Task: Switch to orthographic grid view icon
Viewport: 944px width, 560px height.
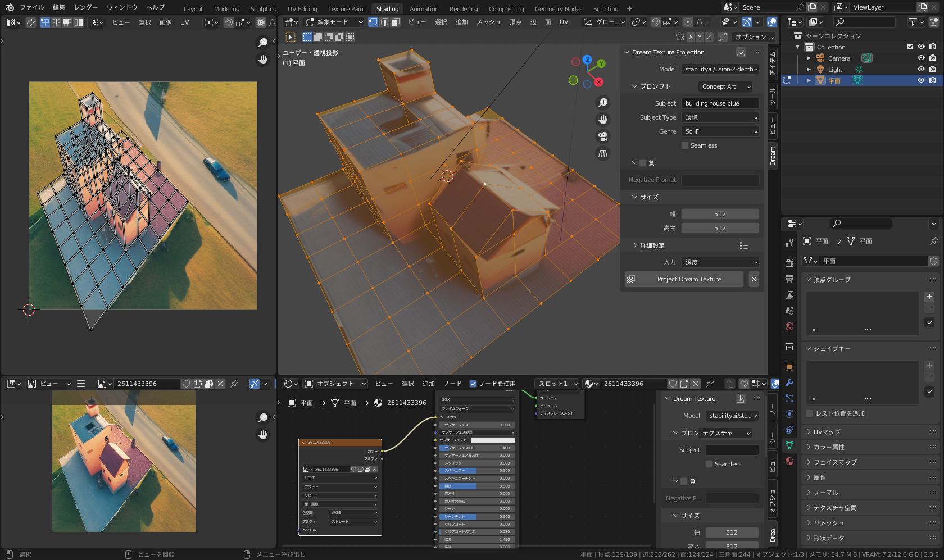Action: point(603,153)
